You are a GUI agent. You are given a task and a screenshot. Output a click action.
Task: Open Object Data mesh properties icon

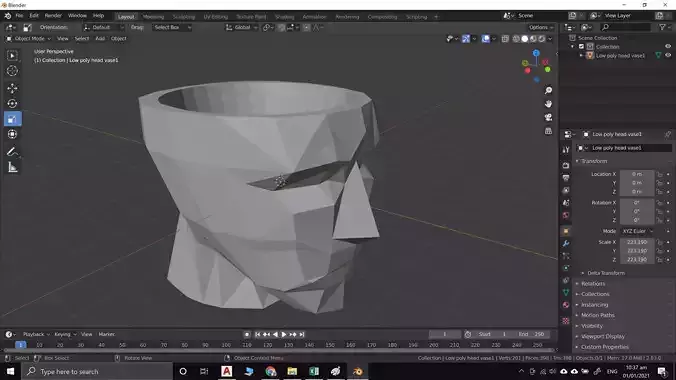click(566, 292)
